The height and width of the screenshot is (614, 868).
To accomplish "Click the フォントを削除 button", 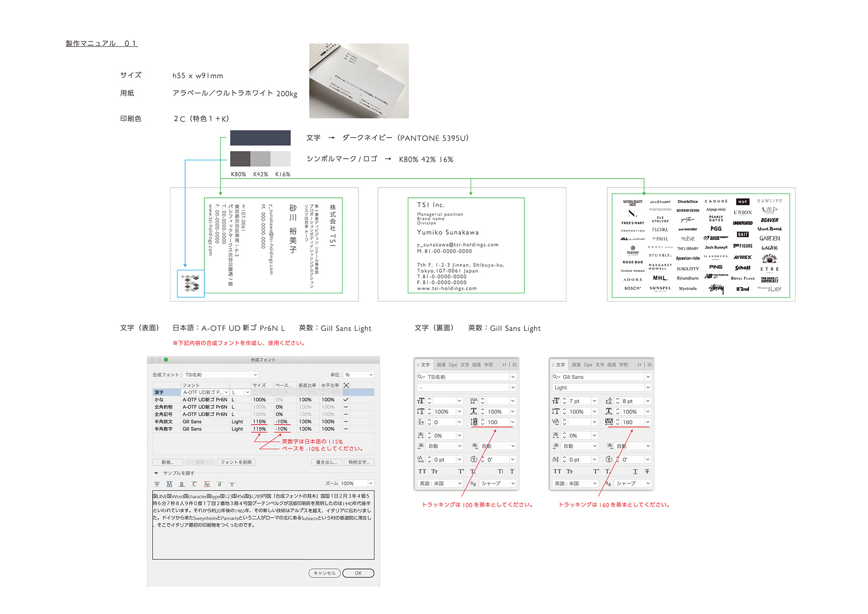I will (236, 462).
